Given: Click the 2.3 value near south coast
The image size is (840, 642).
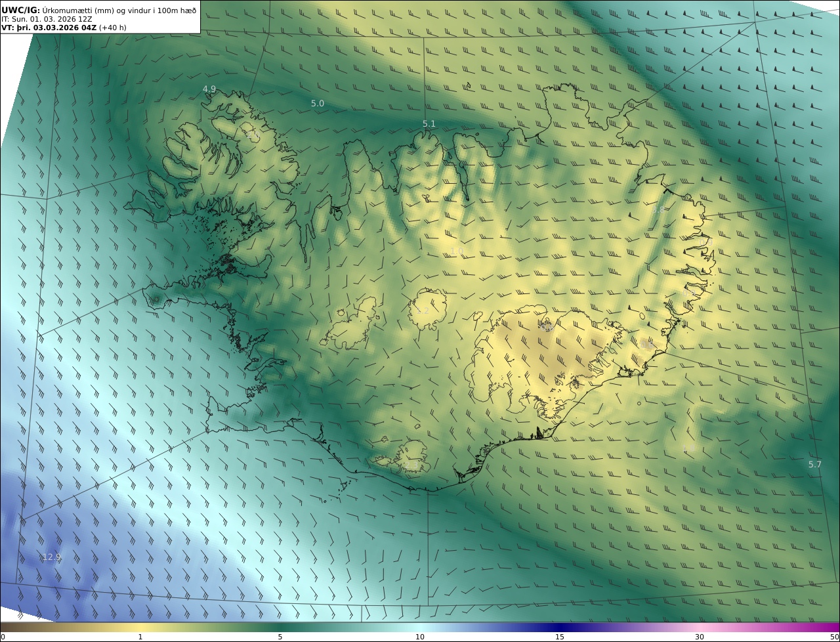Looking at the screenshot, I should pos(410,465).
